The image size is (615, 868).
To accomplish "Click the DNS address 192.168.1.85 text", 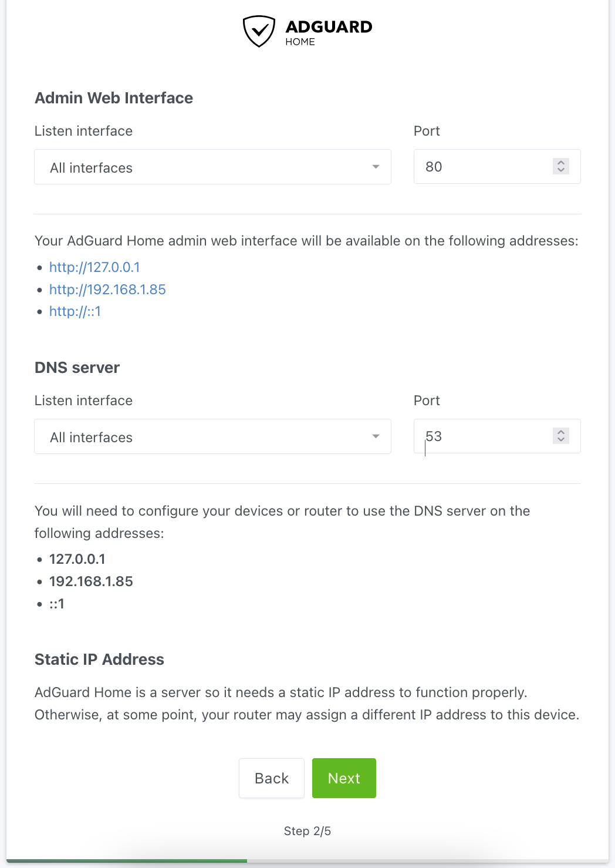I will click(x=91, y=581).
